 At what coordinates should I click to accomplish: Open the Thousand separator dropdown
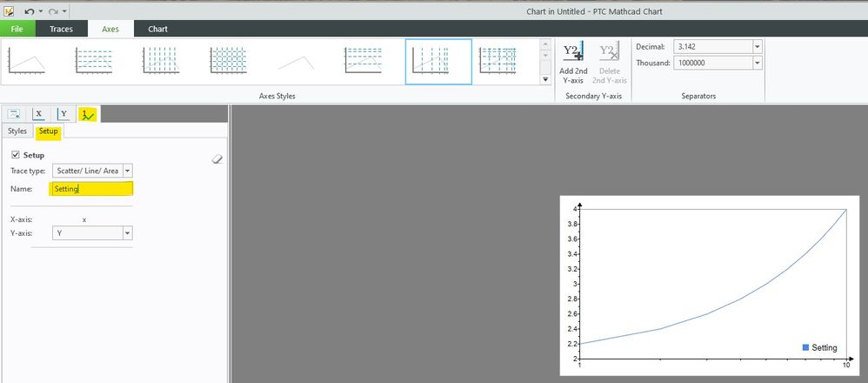(758, 64)
